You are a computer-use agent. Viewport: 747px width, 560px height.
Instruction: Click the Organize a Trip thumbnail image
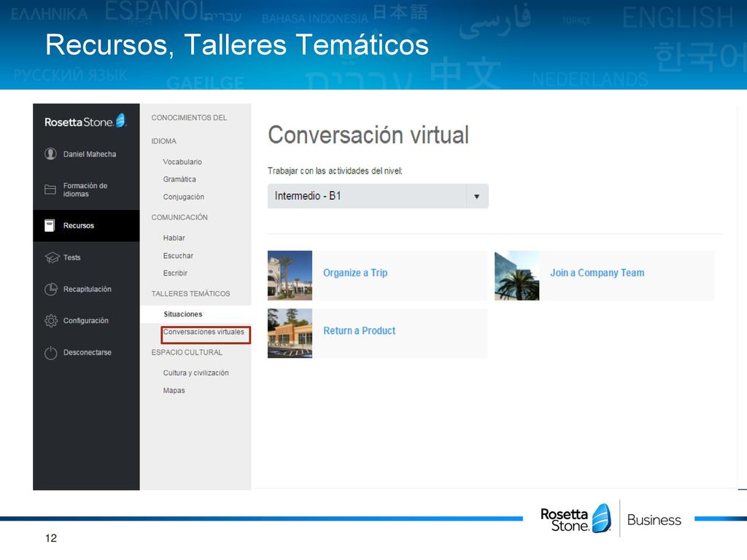[x=290, y=276]
